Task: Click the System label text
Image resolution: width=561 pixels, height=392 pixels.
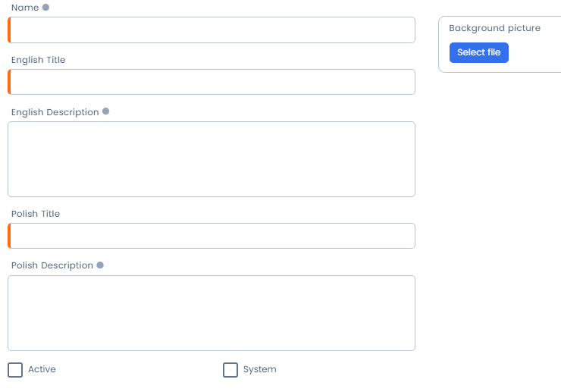Action: coord(259,370)
